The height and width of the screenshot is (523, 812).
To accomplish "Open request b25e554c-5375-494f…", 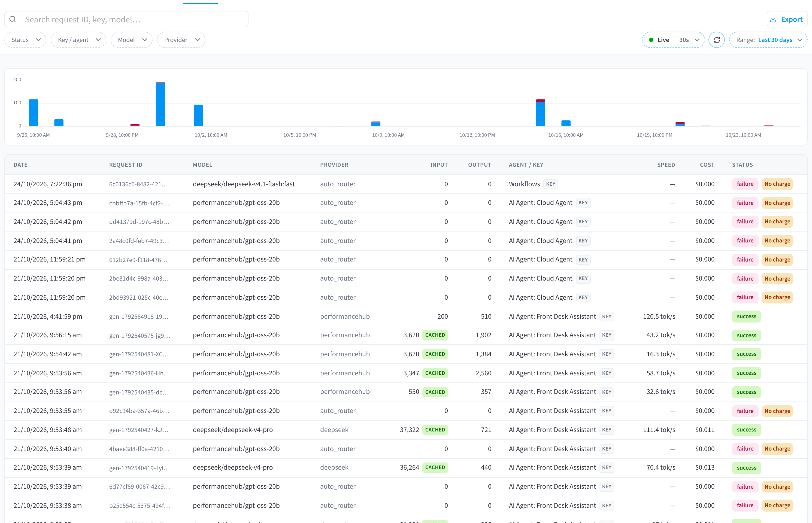I will tap(139, 506).
